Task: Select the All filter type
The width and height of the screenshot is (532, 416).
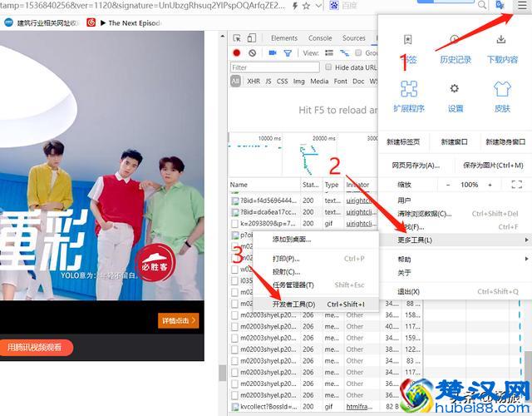Action: pos(235,82)
